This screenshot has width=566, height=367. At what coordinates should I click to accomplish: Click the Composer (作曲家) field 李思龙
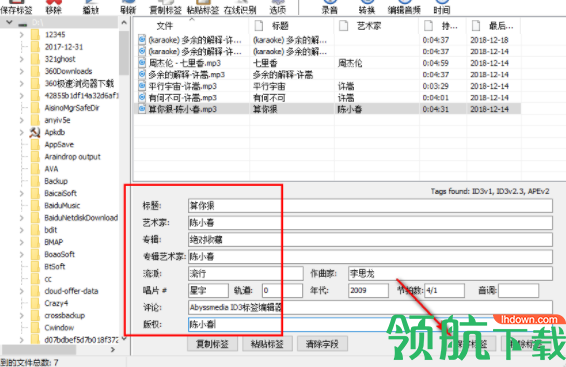pos(450,274)
